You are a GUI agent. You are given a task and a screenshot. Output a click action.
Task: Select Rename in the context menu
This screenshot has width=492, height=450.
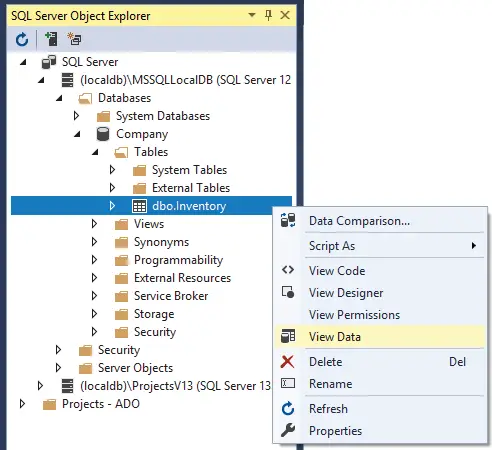(380, 384)
